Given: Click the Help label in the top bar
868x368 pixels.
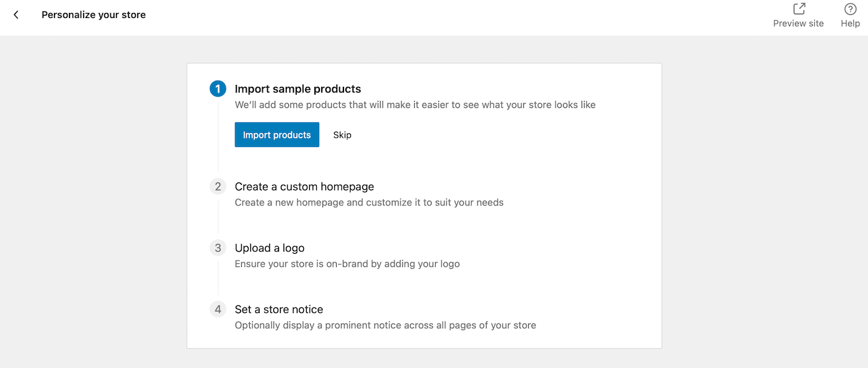Looking at the screenshot, I should pos(850,24).
